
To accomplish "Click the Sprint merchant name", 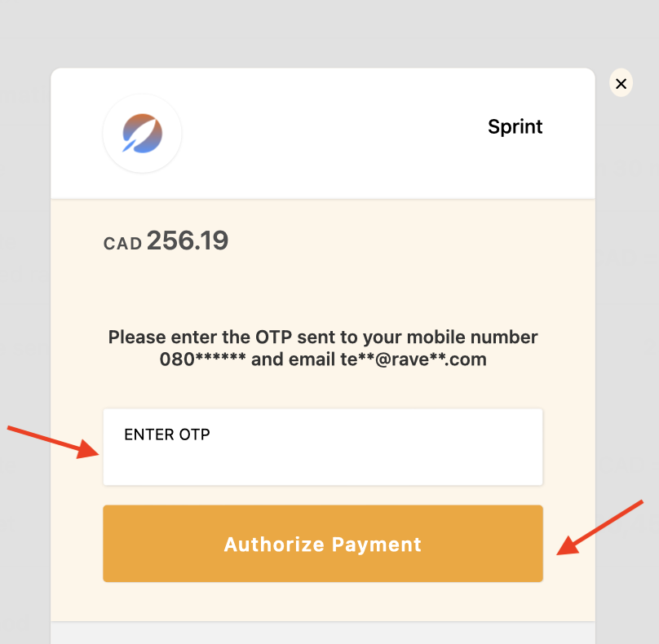I will 515,127.
